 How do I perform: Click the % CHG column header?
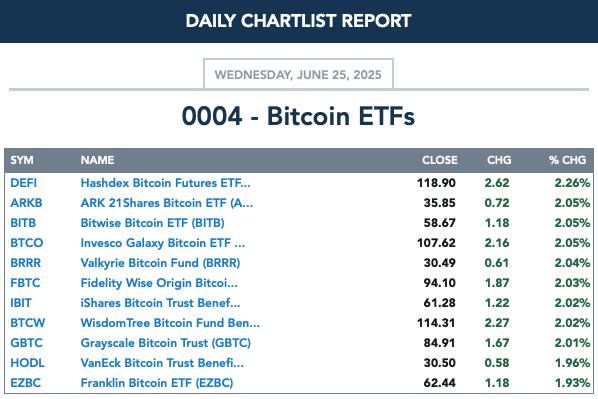point(567,160)
